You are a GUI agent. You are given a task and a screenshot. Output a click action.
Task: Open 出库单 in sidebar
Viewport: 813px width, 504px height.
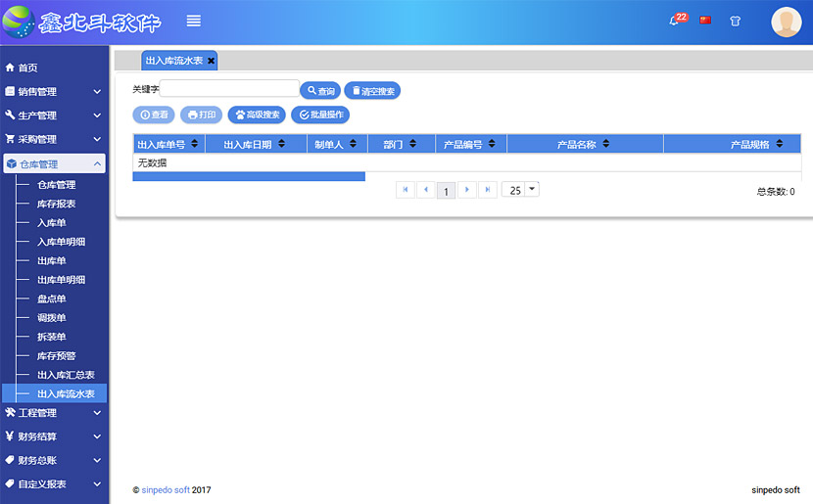click(51, 260)
